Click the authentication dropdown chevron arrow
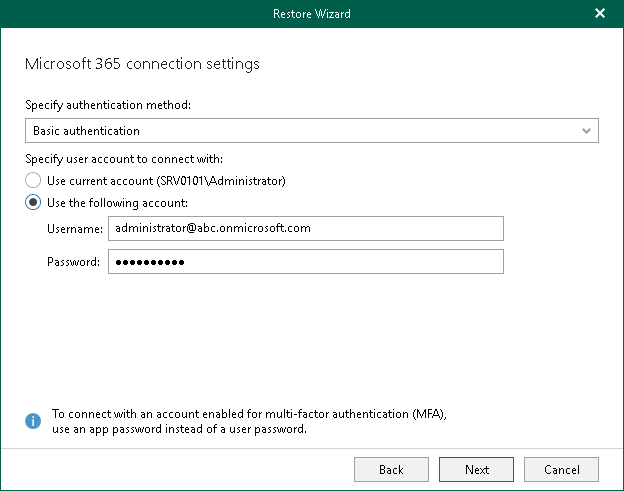The height and width of the screenshot is (491, 624). (x=586, y=131)
